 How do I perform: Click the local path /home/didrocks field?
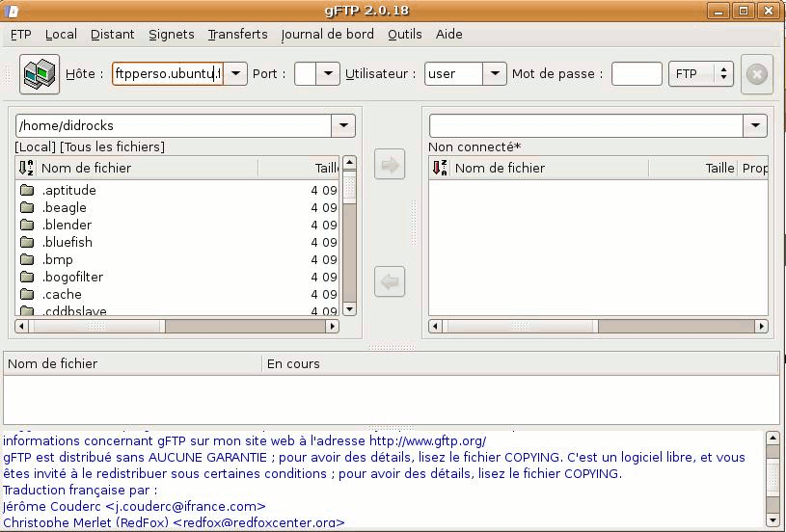[x=174, y=125]
